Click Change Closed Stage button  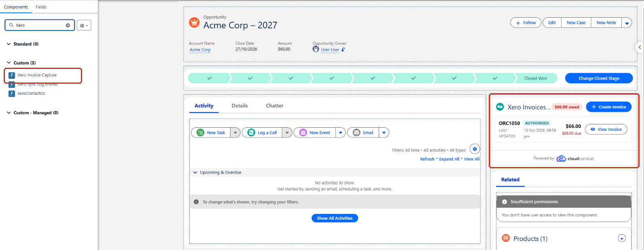click(599, 78)
